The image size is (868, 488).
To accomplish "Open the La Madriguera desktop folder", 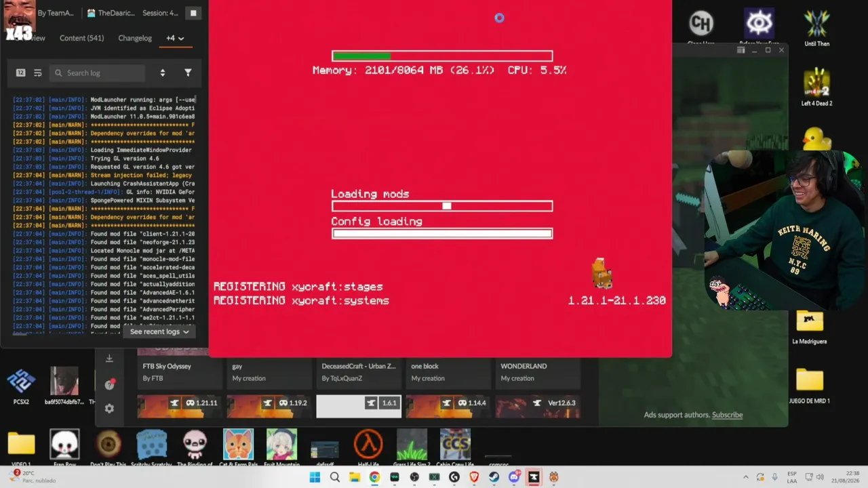I will tap(810, 327).
